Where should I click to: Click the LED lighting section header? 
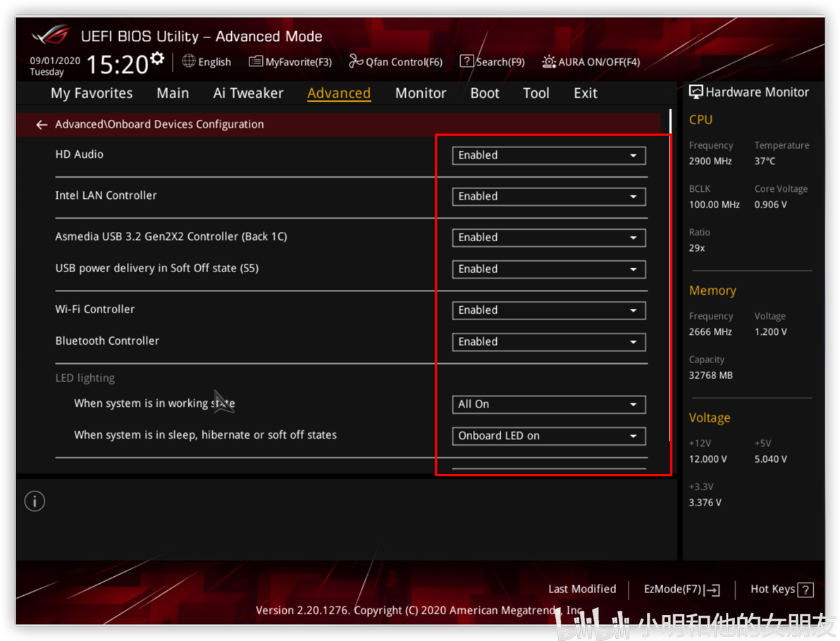[85, 379]
